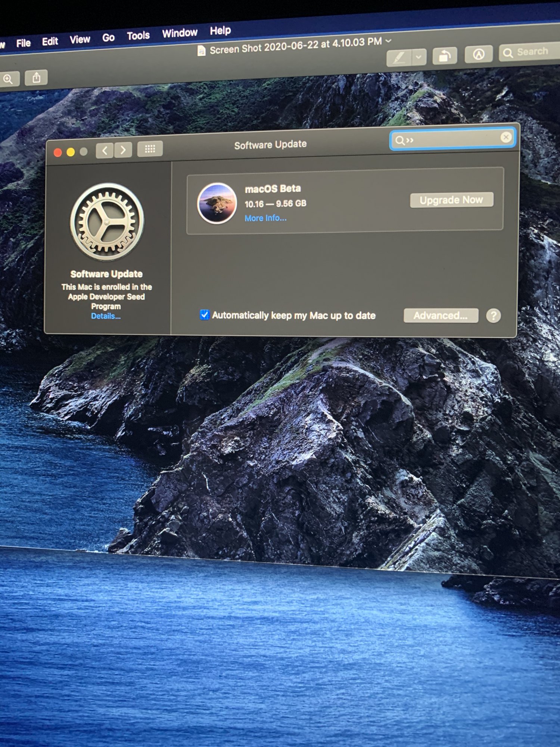This screenshot has width=560, height=747.
Task: Open the File menu
Action: click(x=23, y=43)
